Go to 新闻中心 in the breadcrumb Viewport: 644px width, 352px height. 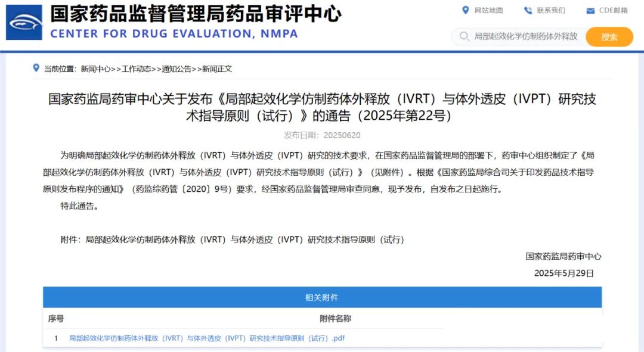pos(95,69)
